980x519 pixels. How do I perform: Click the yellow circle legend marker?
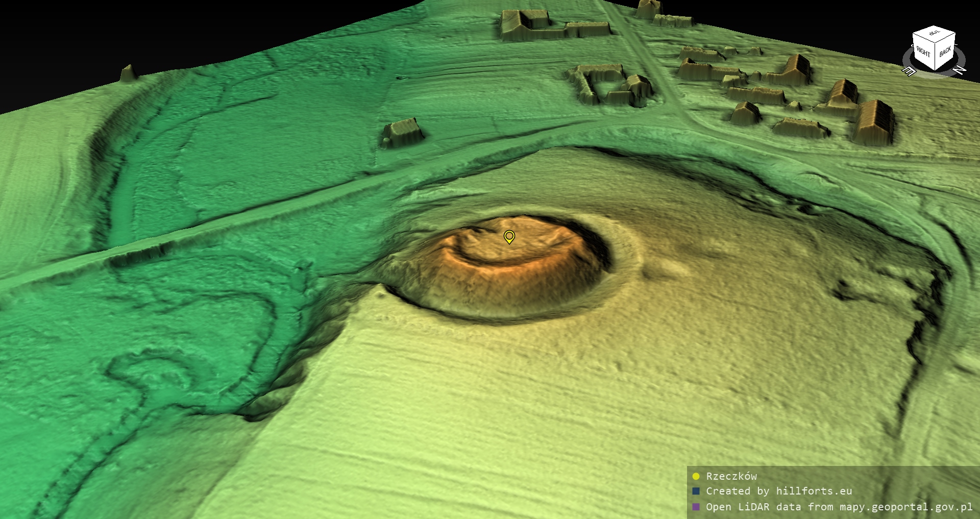pos(696,476)
